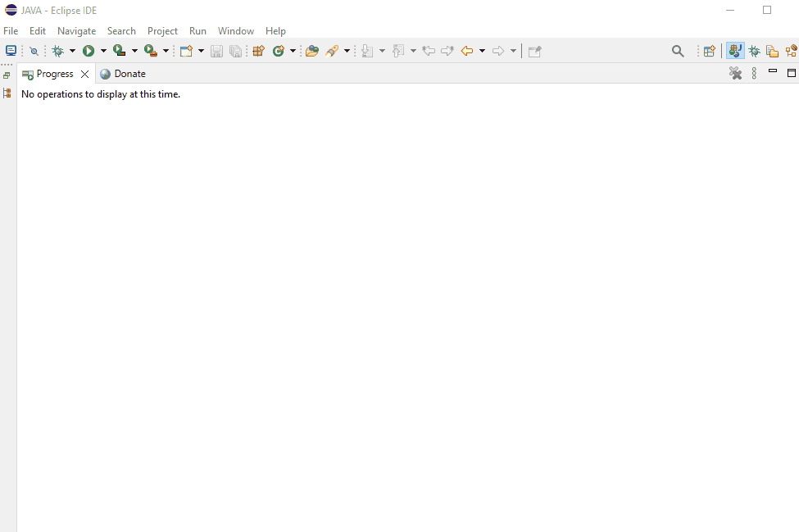The width and height of the screenshot is (799, 532).
Task: Open the Window menu
Action: 235,31
